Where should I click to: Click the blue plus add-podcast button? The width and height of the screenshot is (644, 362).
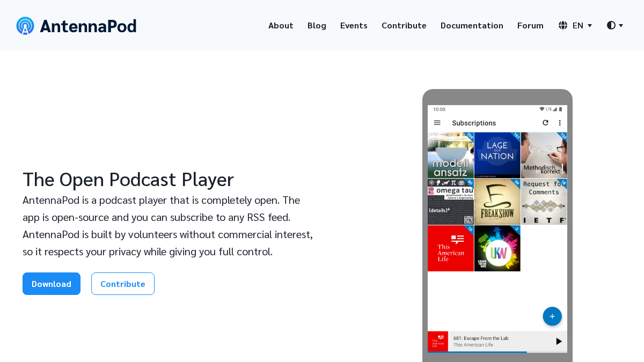click(552, 316)
